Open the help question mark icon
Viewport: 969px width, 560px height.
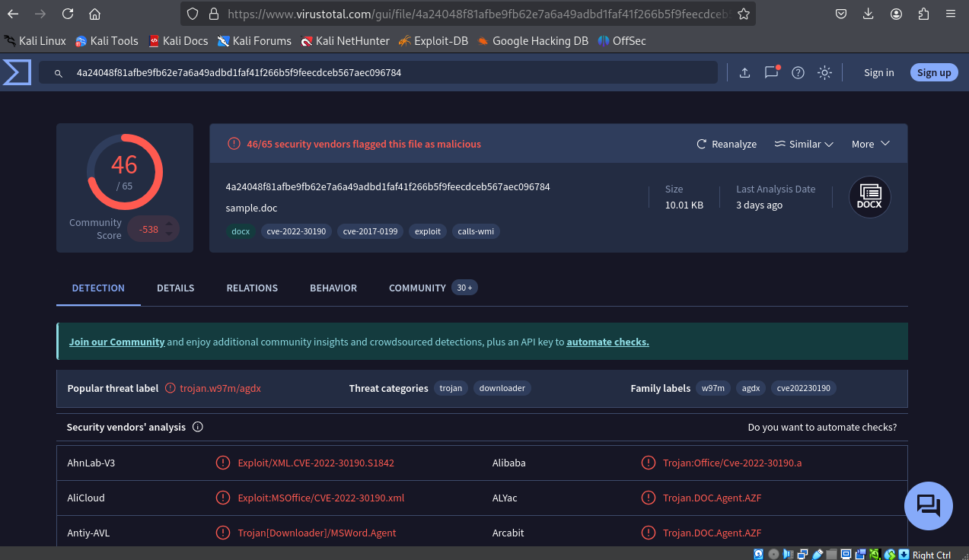tap(798, 72)
